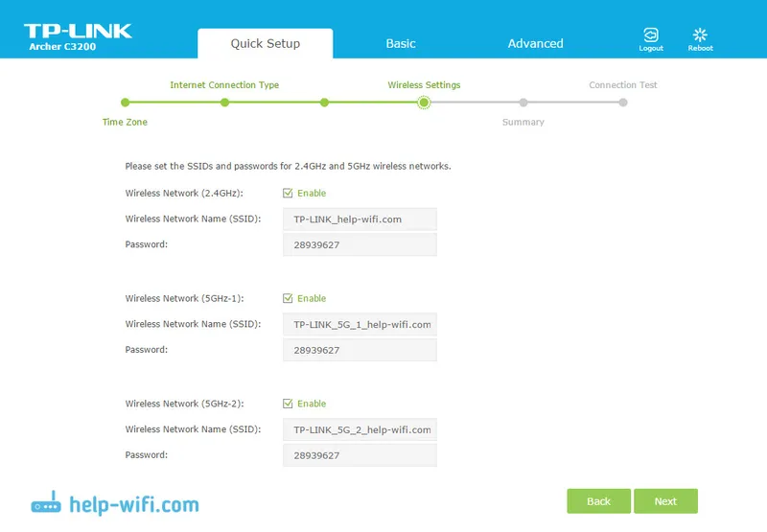This screenshot has height=532, width=767.
Task: Switch to the Advanced tab
Action: point(535,43)
